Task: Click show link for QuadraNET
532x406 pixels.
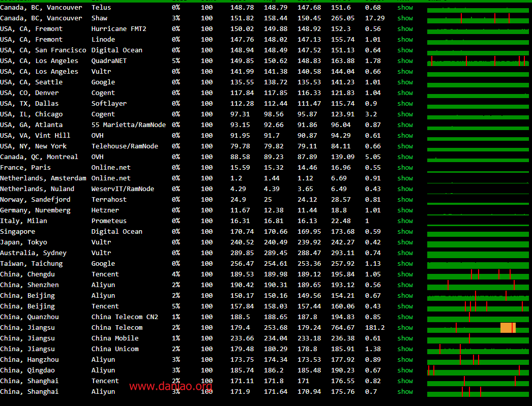Action: point(405,60)
